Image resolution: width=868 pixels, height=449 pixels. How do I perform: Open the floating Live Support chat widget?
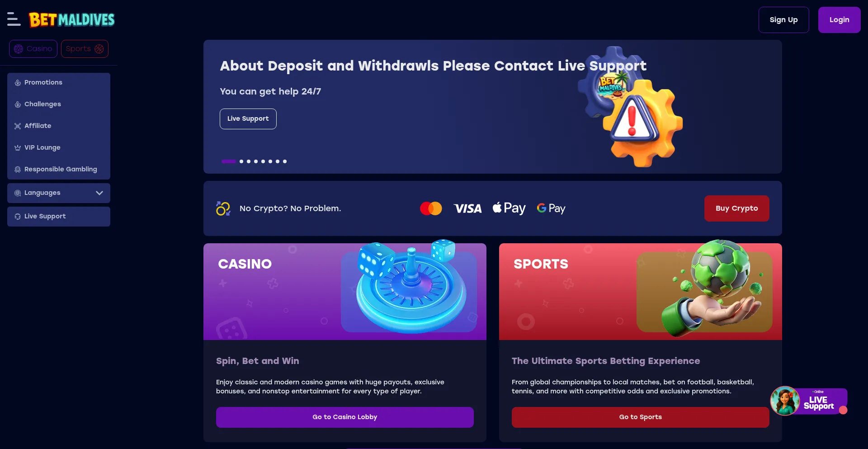pyautogui.click(x=809, y=401)
